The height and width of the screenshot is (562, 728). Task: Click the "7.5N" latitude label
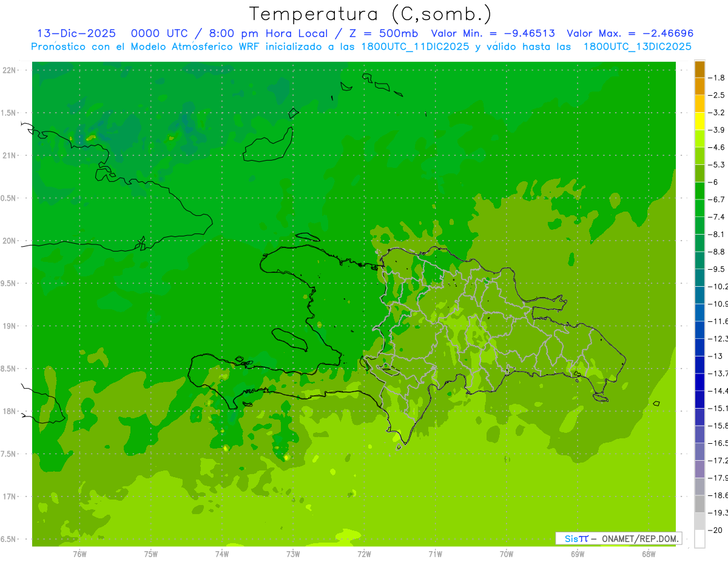point(9,454)
